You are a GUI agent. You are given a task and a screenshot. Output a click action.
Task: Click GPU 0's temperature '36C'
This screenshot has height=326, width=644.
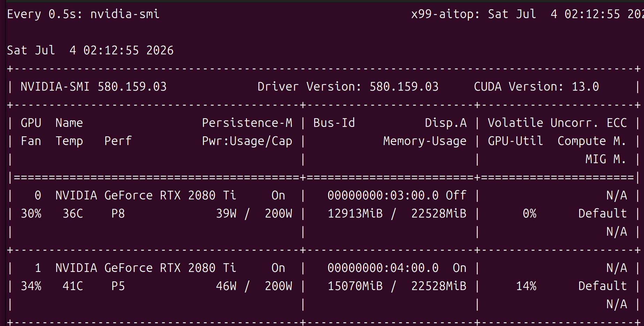[x=73, y=213]
